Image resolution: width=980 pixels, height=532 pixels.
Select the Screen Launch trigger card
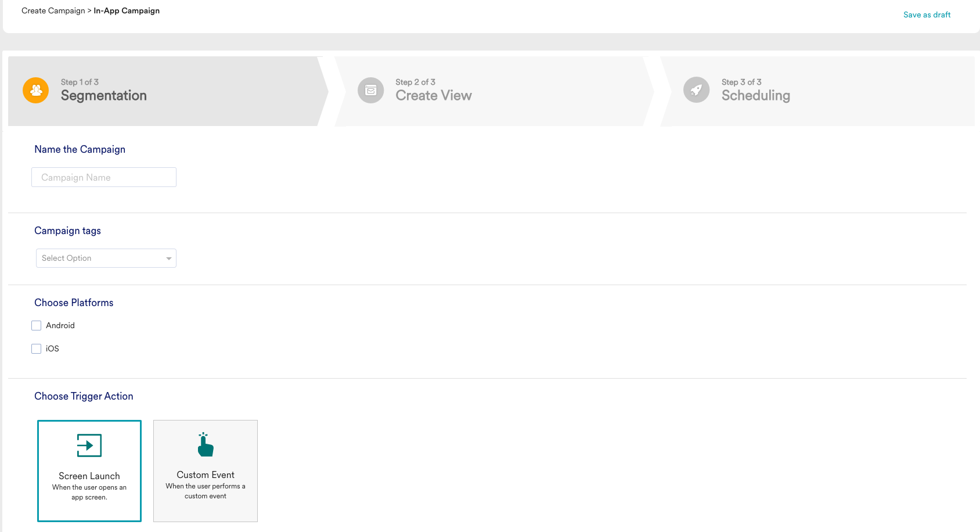(x=89, y=471)
